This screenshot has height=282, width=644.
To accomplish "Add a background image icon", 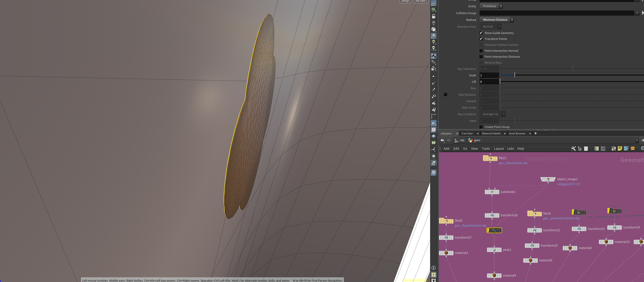I will 626,149.
